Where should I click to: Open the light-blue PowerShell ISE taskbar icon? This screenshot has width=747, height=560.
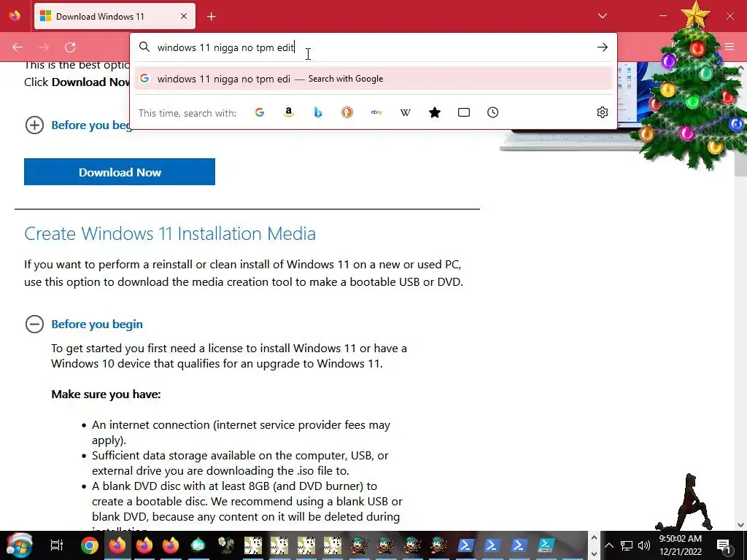(x=546, y=545)
